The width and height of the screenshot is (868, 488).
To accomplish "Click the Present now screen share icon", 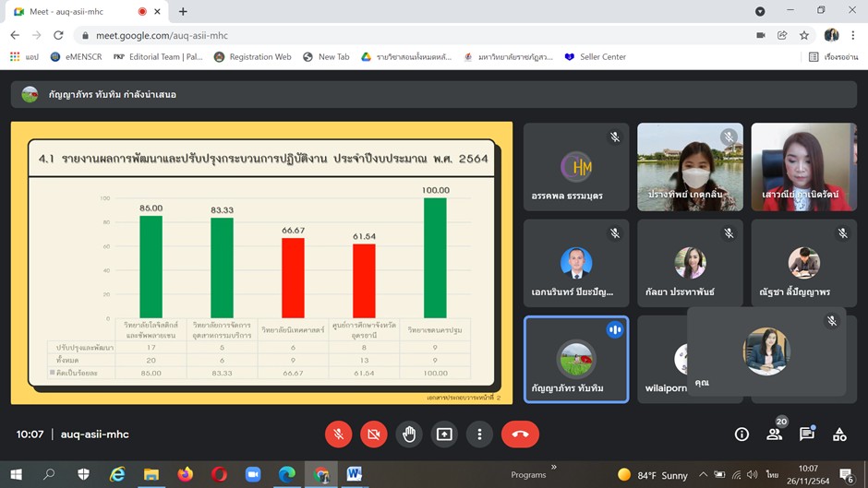I will tap(444, 434).
